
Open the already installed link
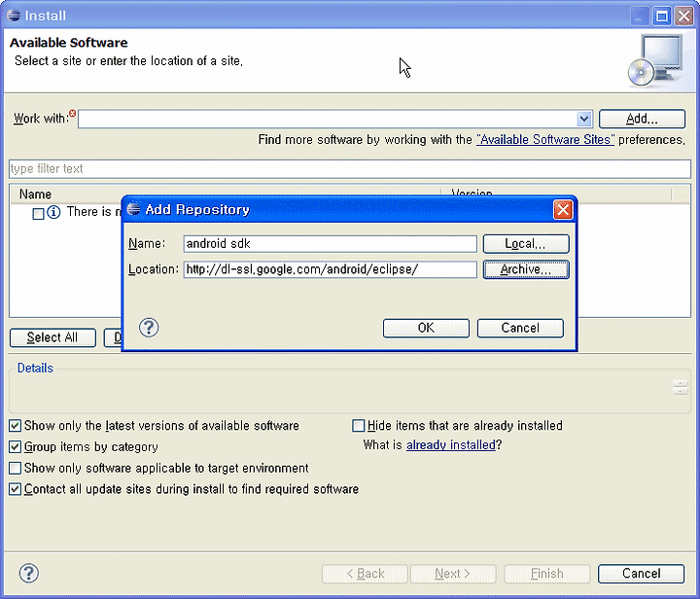[x=451, y=445]
